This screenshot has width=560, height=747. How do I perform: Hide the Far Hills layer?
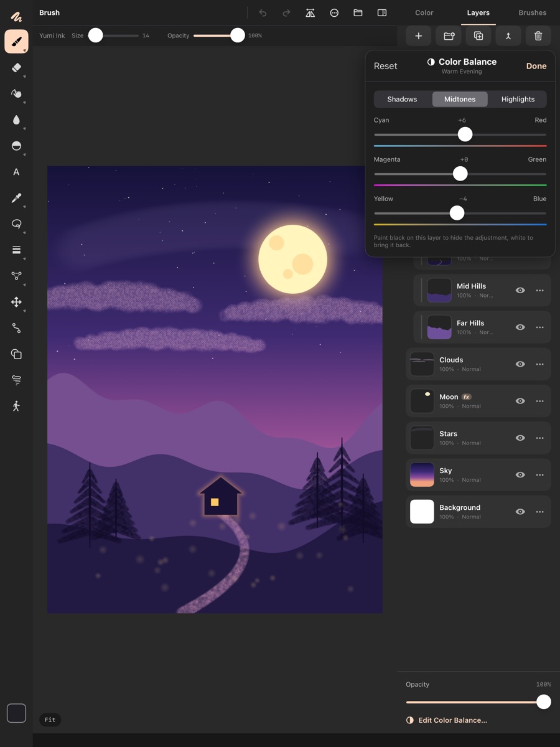click(520, 327)
